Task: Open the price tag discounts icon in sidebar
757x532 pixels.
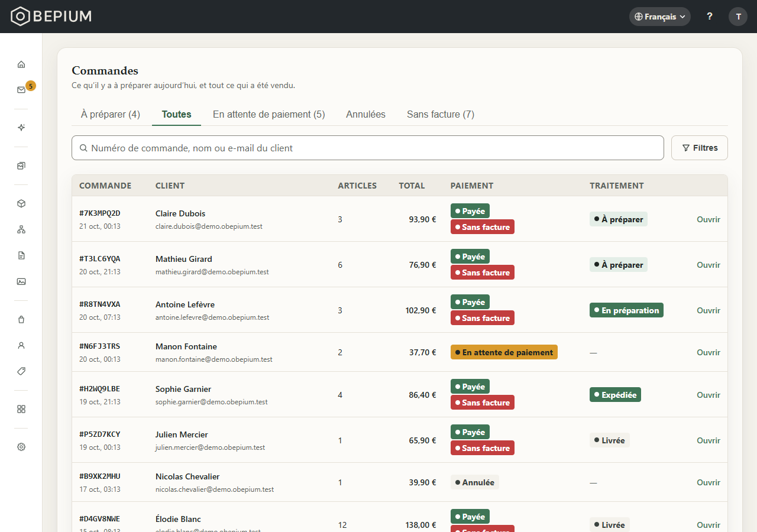Action: coord(21,371)
